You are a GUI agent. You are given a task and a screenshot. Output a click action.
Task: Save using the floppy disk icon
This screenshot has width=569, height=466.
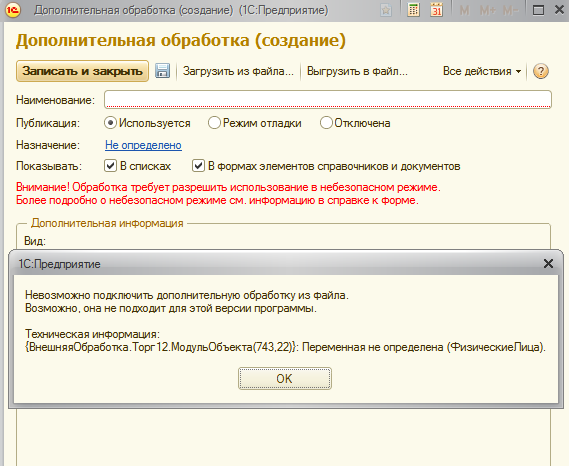point(162,71)
